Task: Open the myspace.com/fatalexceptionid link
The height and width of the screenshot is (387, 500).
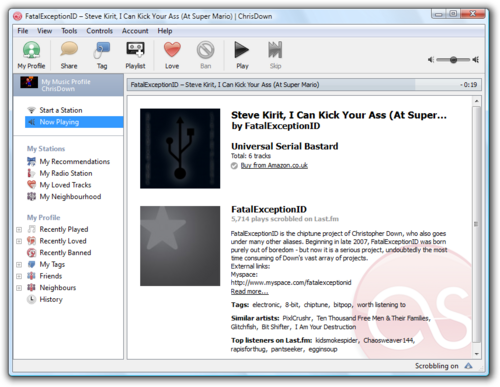Action: tap(291, 283)
